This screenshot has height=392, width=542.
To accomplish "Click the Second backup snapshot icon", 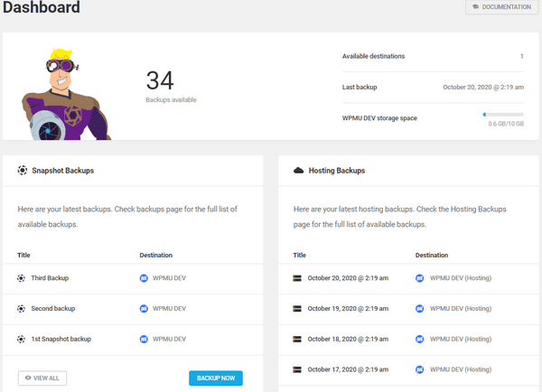I will [21, 309].
